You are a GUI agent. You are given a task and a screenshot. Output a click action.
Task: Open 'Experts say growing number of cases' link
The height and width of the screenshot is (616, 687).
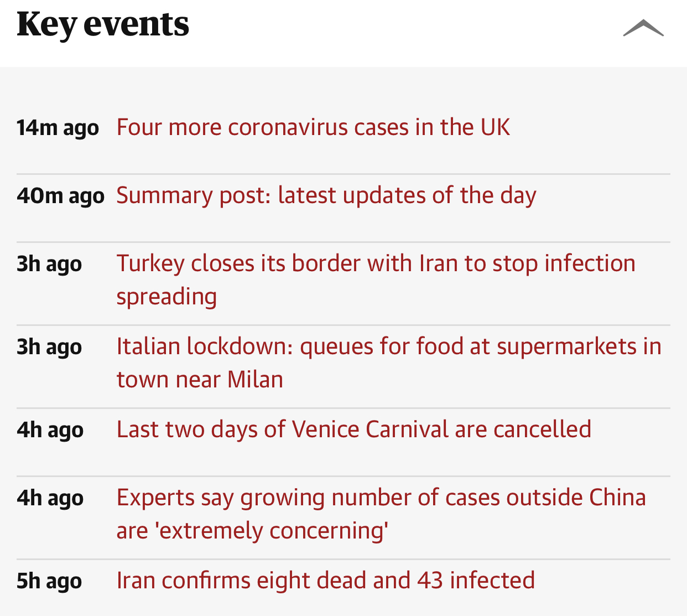(x=381, y=498)
